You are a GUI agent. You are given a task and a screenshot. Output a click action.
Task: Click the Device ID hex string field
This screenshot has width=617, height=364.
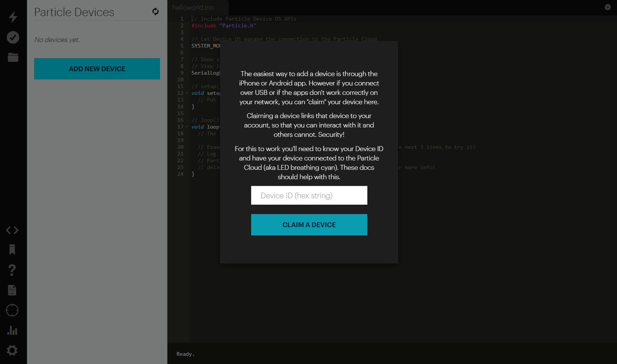309,195
